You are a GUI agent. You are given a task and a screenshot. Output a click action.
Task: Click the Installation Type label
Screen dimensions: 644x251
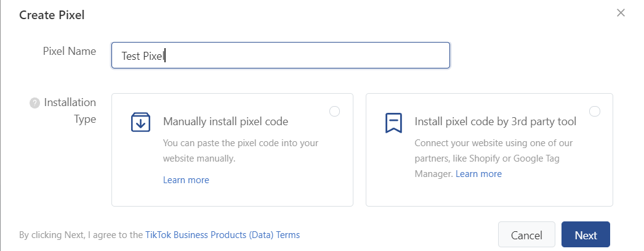coord(70,110)
